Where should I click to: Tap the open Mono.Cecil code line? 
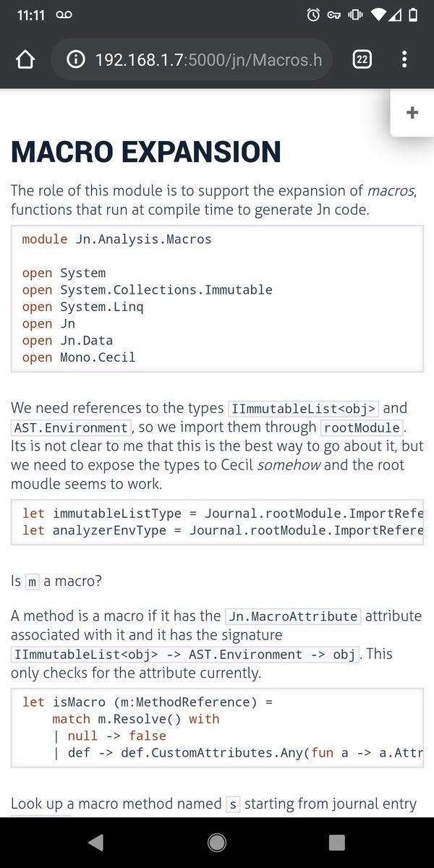(x=79, y=357)
